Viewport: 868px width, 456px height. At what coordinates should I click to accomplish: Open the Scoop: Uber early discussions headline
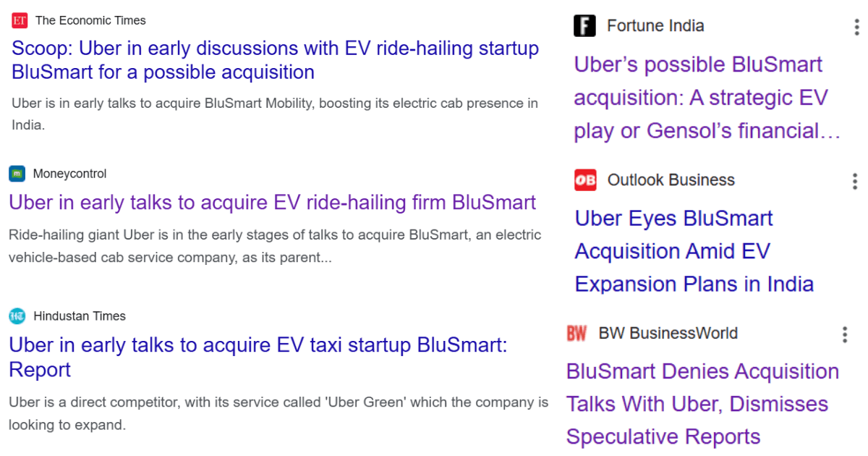[x=276, y=60]
